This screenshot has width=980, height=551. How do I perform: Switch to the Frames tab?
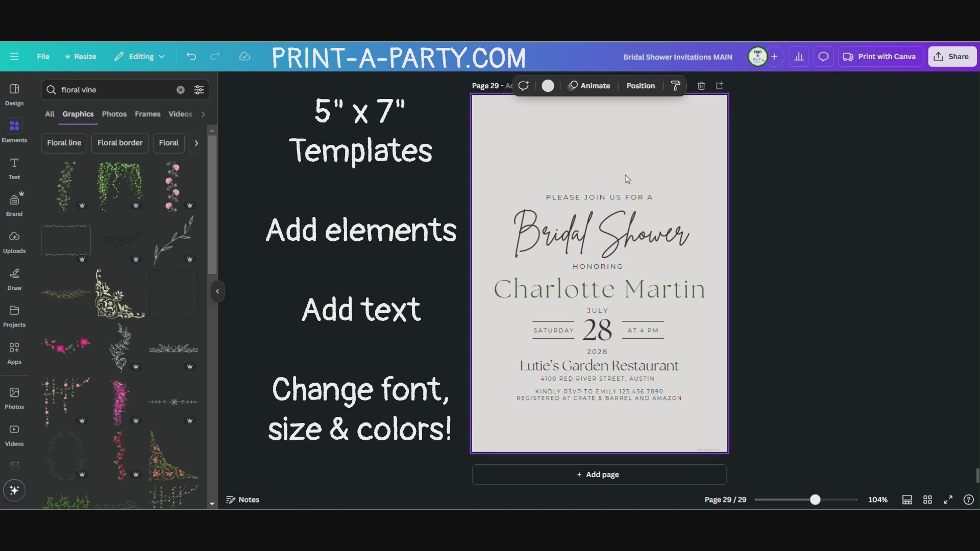(148, 114)
